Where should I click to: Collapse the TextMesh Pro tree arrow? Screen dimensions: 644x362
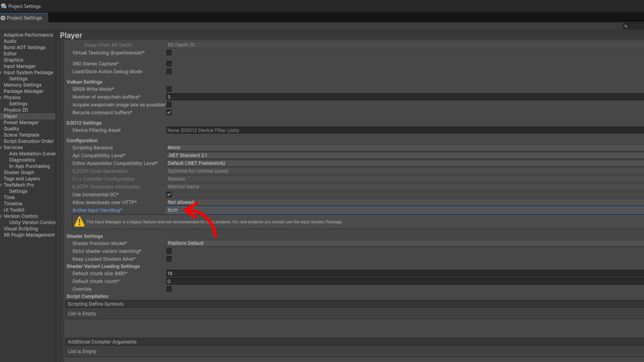click(1, 185)
